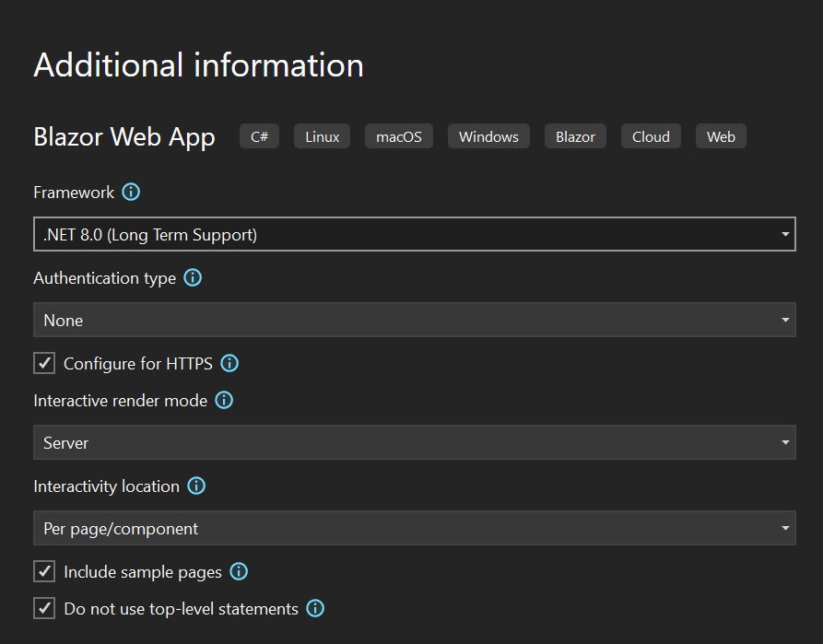Click the Cloud tag
This screenshot has width=823, height=644.
pos(651,136)
